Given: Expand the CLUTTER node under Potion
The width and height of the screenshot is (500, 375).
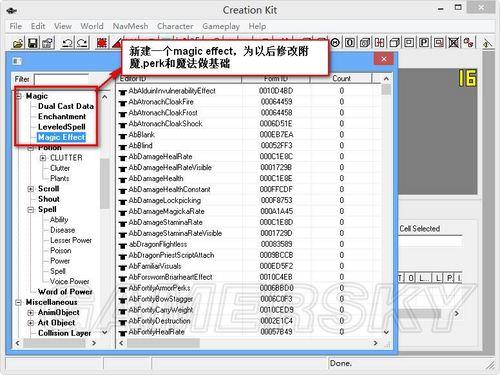Looking at the screenshot, I should pos(43,158).
